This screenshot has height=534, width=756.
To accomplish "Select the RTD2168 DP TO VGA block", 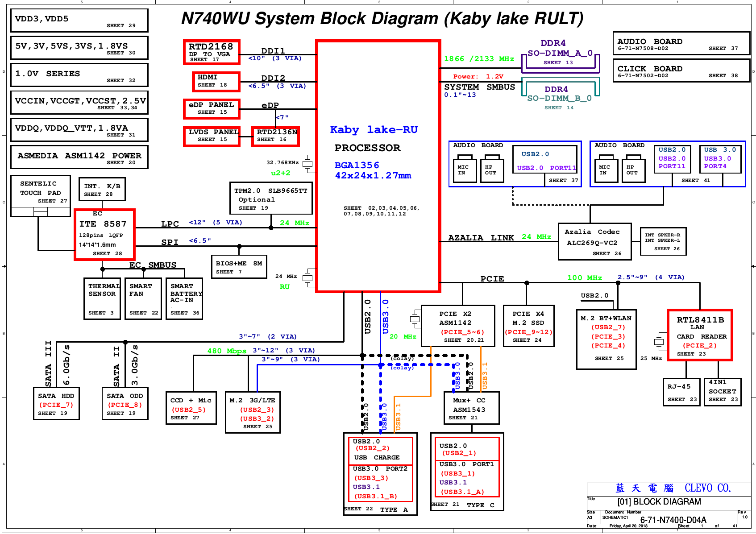I will coord(212,52).
